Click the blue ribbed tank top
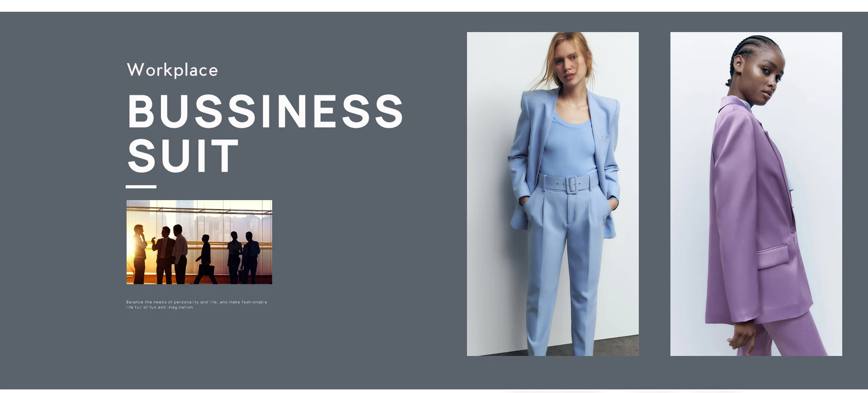The image size is (868, 393). point(570,145)
